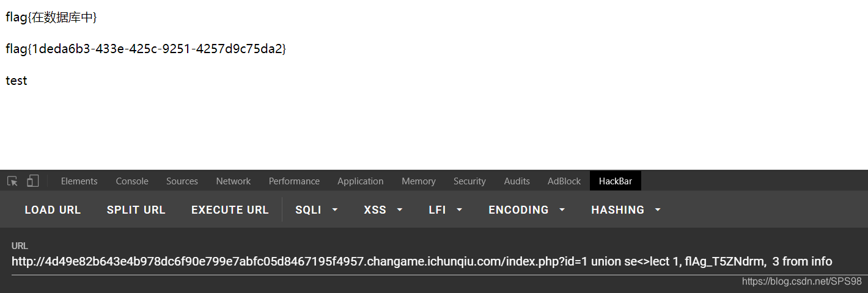The width and height of the screenshot is (868, 293).
Task: Open the Performance tab
Action: pos(294,181)
